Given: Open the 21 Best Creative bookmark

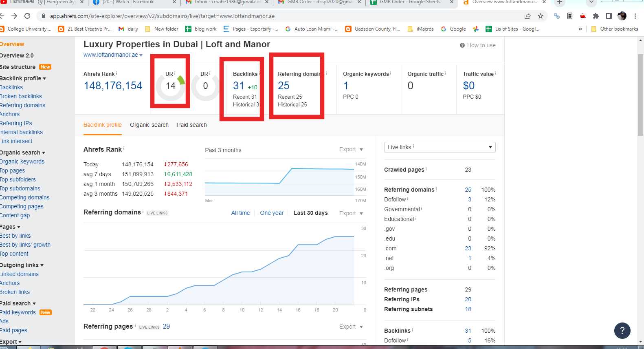Looking at the screenshot, I should click(85, 29).
